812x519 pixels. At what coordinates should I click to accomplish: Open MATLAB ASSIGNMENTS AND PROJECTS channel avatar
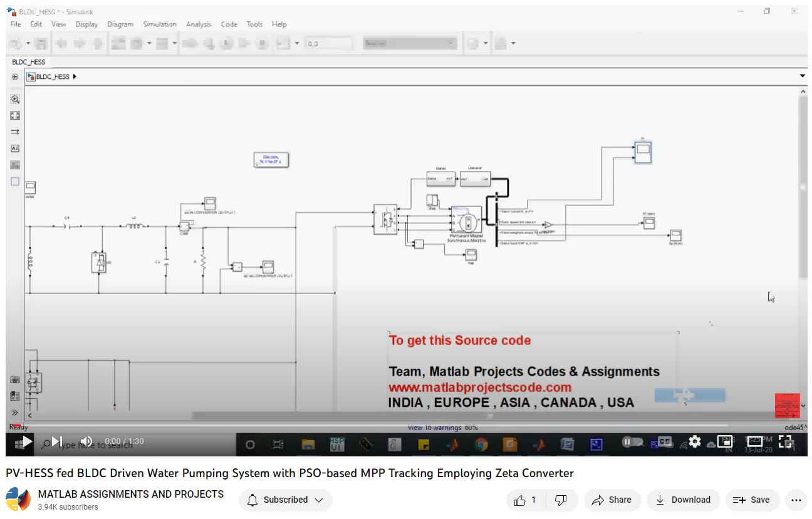click(x=18, y=500)
